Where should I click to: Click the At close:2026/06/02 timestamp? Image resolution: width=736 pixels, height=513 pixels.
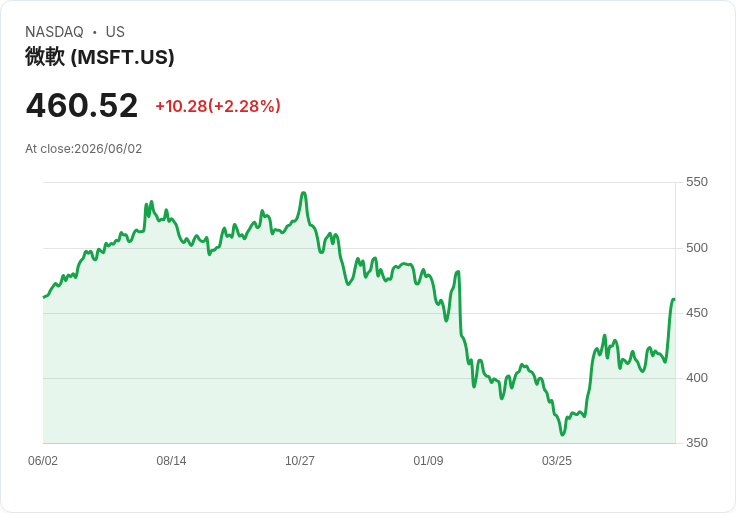click(84, 149)
